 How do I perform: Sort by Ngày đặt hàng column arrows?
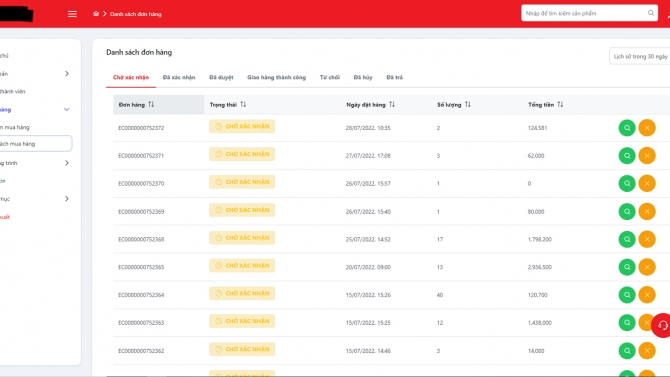tap(392, 104)
